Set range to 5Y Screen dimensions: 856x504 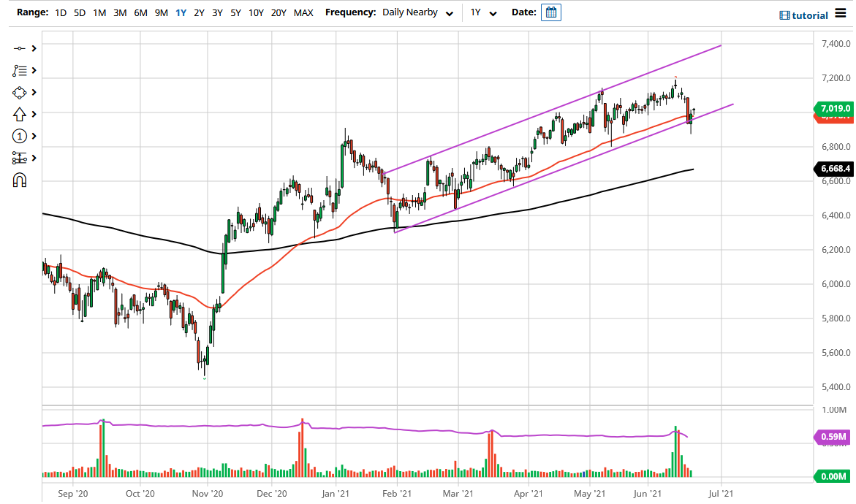(235, 12)
